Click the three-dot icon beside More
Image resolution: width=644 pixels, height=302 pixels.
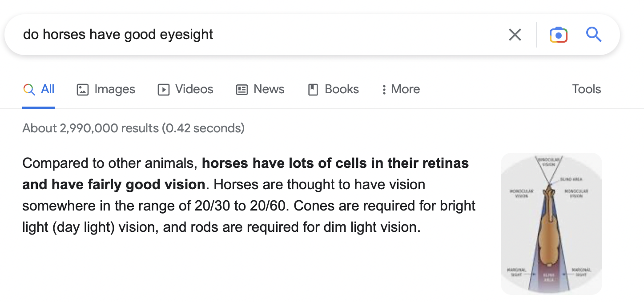click(x=384, y=90)
